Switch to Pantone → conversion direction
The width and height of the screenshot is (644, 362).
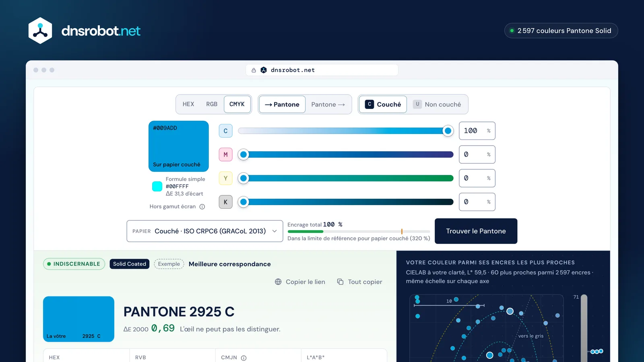tap(328, 104)
